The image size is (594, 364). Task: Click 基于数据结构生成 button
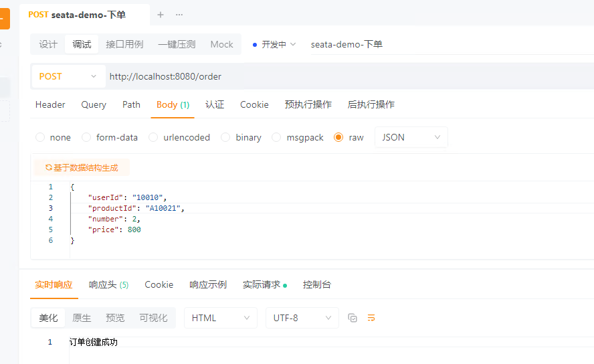click(81, 168)
